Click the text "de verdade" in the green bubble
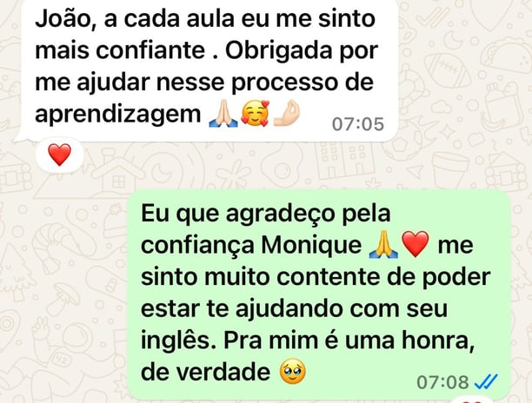The image size is (532, 403). (206, 372)
